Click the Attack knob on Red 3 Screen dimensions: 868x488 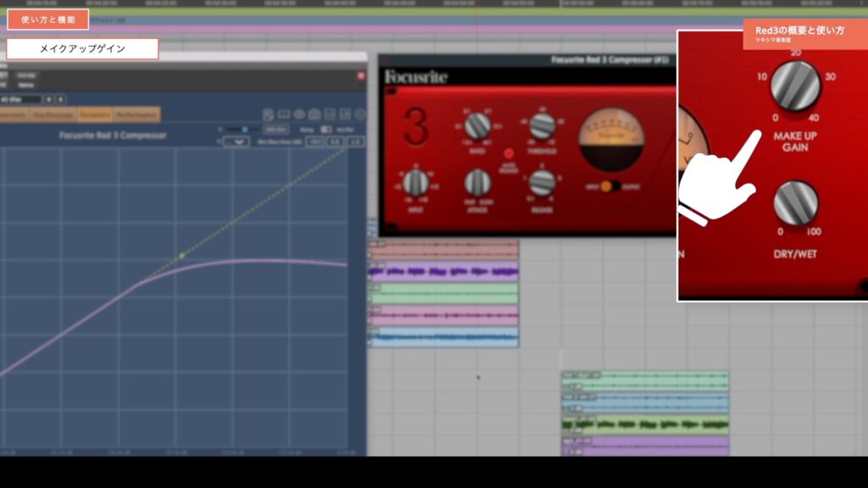477,181
